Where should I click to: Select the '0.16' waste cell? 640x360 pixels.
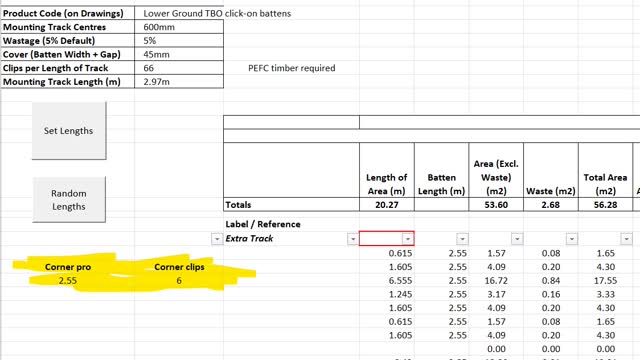tap(551, 294)
